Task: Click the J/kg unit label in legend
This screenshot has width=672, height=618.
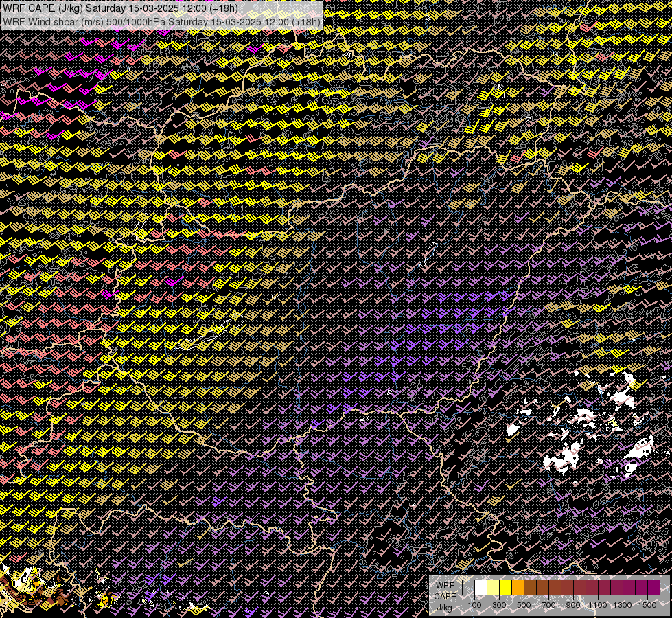Action: point(444,608)
